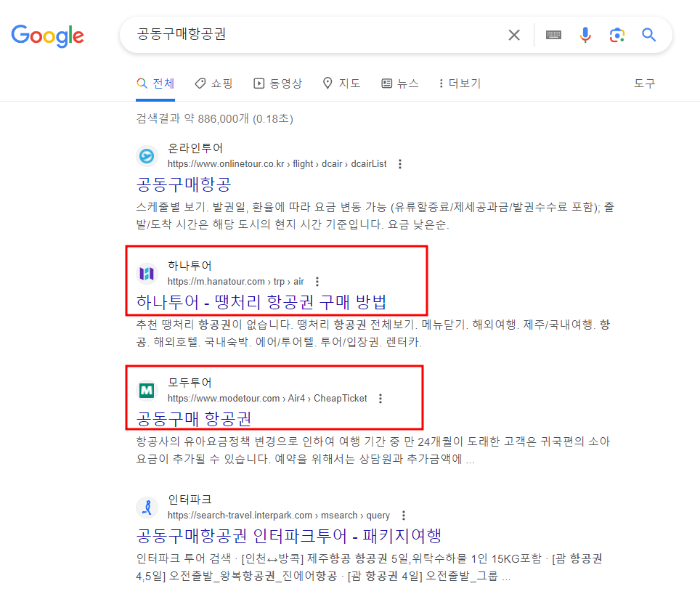700x601 pixels.
Task: Click the 하나투어 site name
Action: (x=189, y=265)
